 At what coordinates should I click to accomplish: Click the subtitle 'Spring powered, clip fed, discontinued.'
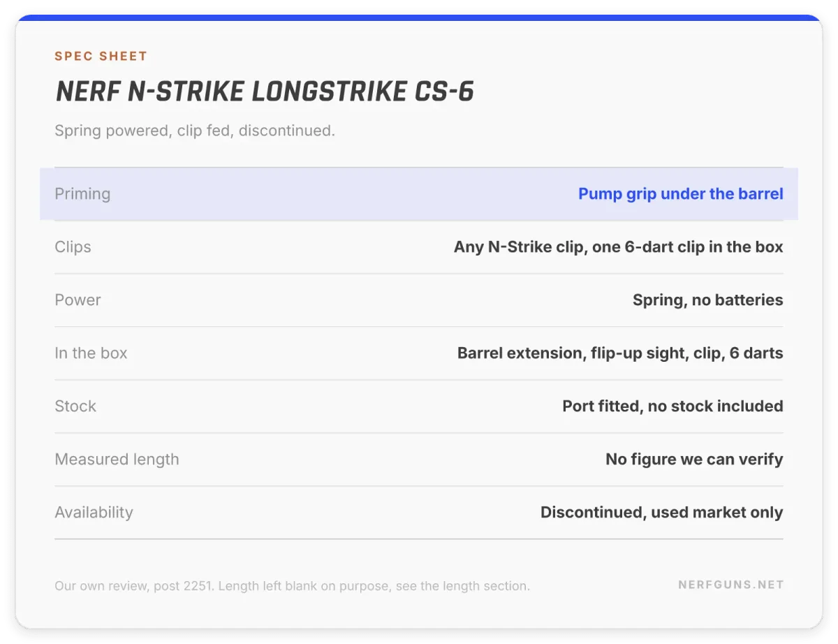(195, 131)
